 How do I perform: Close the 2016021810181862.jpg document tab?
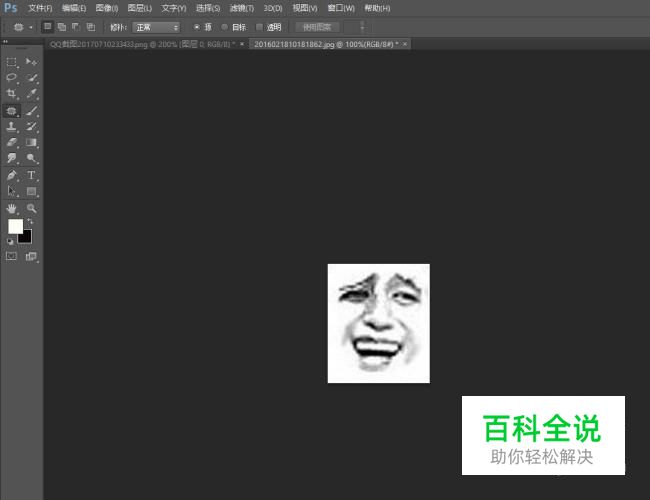click(x=405, y=44)
